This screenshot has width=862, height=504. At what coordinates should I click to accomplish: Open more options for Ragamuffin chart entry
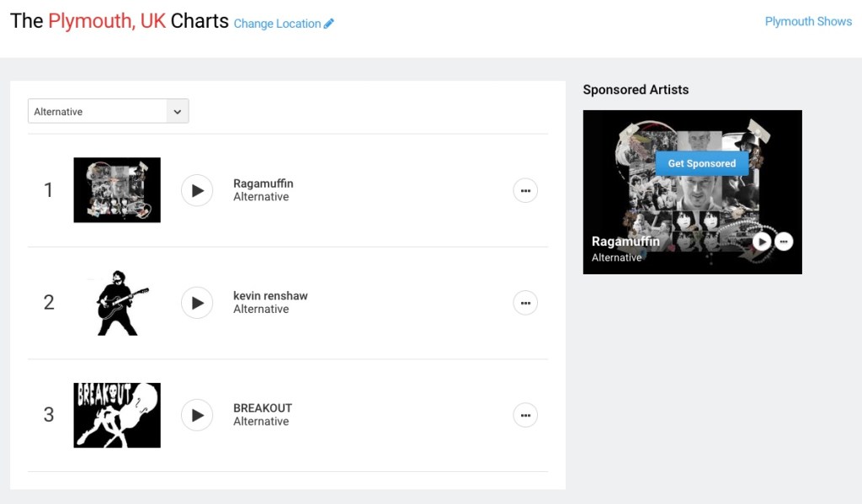[525, 190]
